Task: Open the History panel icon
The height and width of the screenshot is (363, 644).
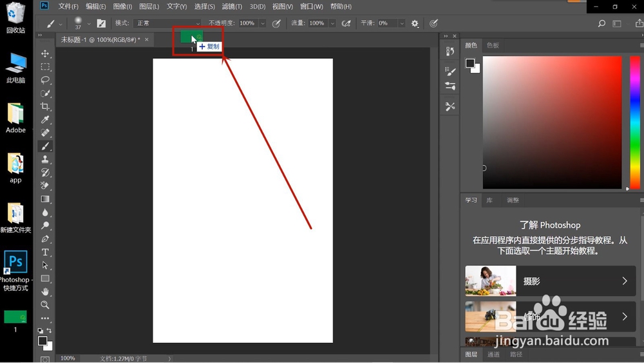Action: (x=450, y=52)
